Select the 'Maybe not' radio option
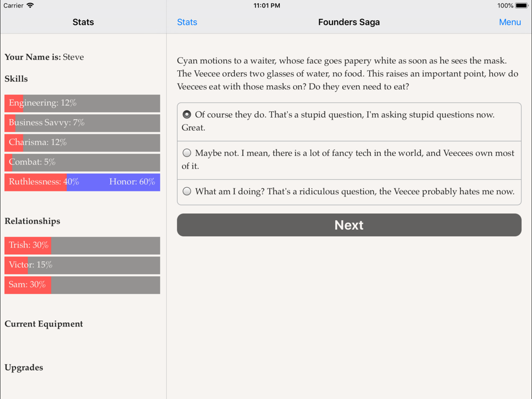Screen dimensions: 532x399 (x=187, y=153)
